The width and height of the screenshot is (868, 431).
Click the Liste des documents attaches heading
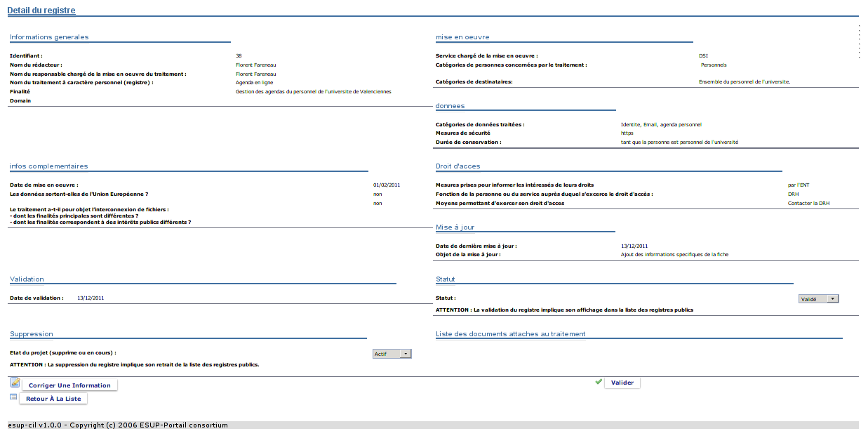(x=510, y=334)
